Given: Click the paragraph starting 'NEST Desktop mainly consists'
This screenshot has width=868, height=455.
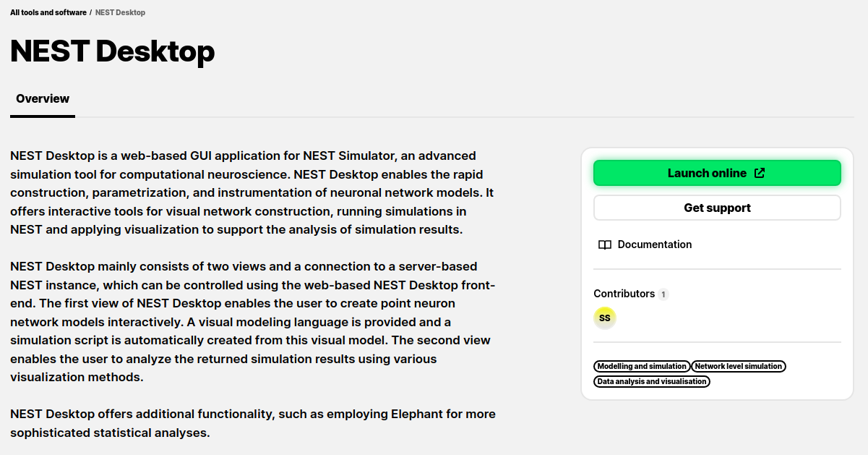Looking at the screenshot, I should pos(253,322).
